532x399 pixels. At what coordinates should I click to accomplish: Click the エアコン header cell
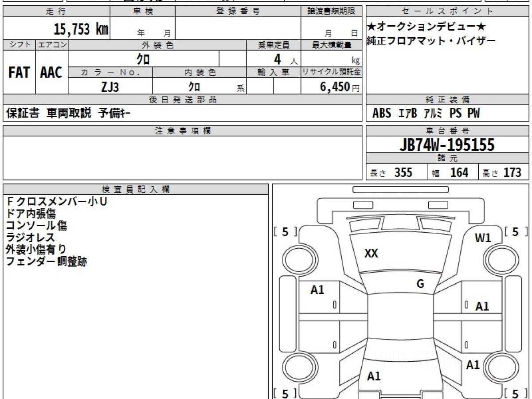click(52, 45)
